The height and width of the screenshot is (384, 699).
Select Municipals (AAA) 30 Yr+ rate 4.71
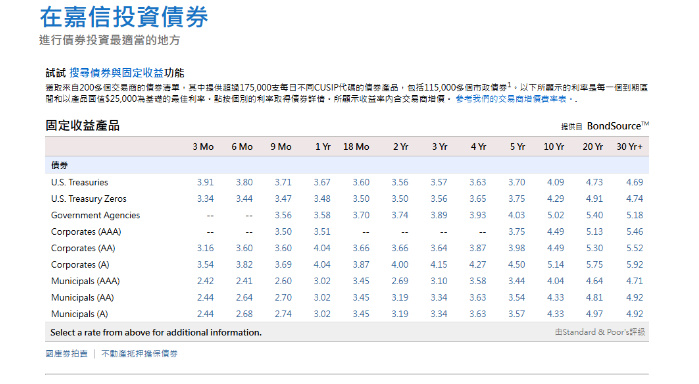(634, 281)
